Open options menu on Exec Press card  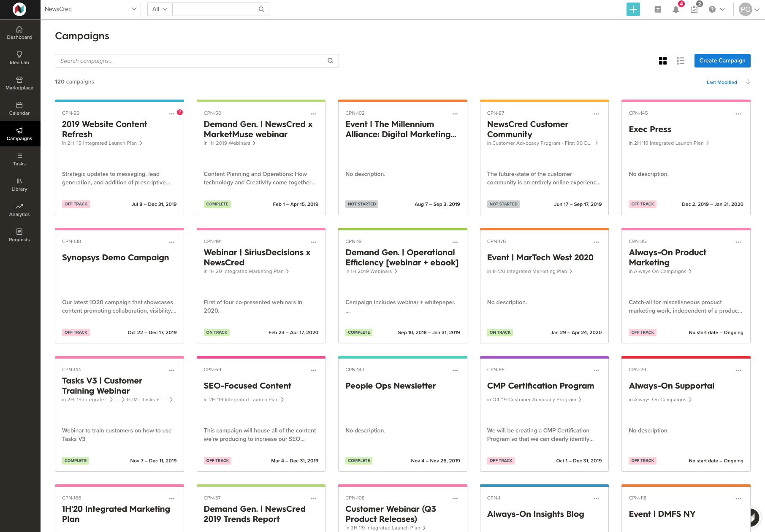pyautogui.click(x=738, y=114)
